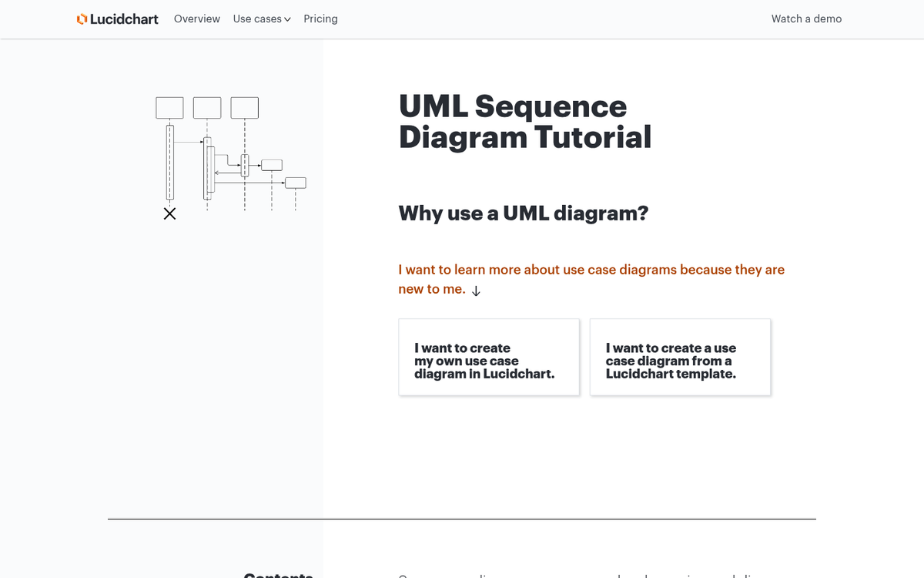Click the orange Lucidchart logo icon
Screen dimensions: 924x578
click(x=81, y=18)
